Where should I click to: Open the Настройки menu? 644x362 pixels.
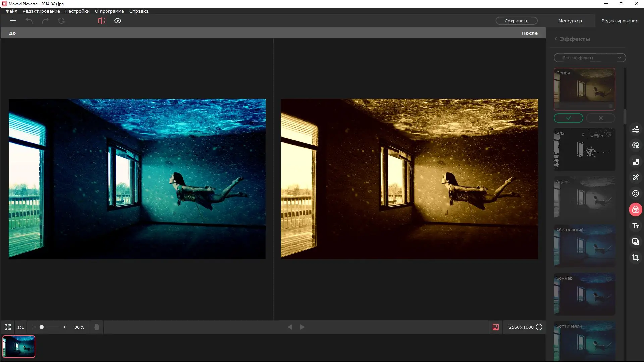(77, 11)
